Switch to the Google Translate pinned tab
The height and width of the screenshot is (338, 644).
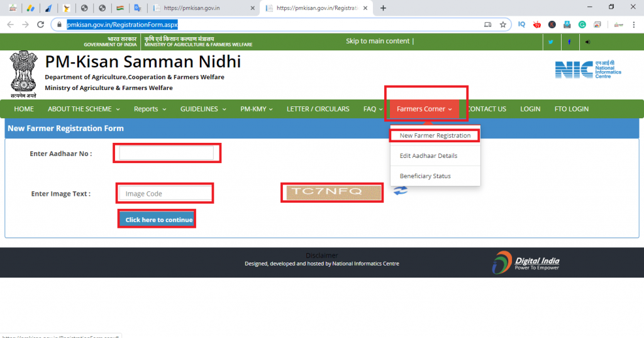click(138, 8)
